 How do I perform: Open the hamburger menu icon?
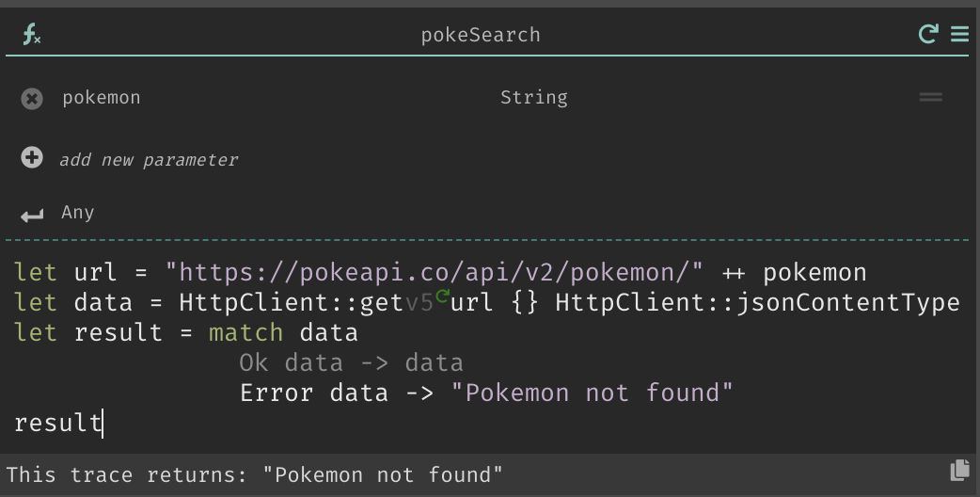pos(959,34)
